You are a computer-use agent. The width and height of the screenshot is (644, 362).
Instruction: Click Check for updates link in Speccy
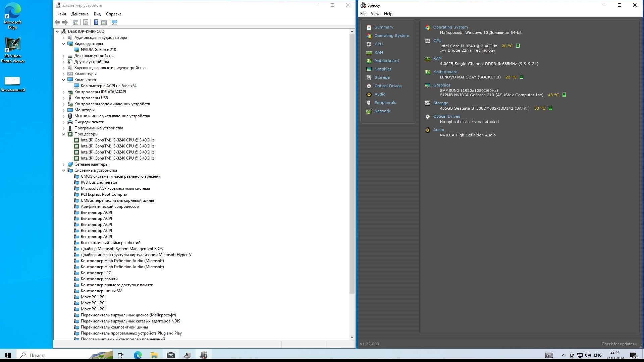pos(619,344)
